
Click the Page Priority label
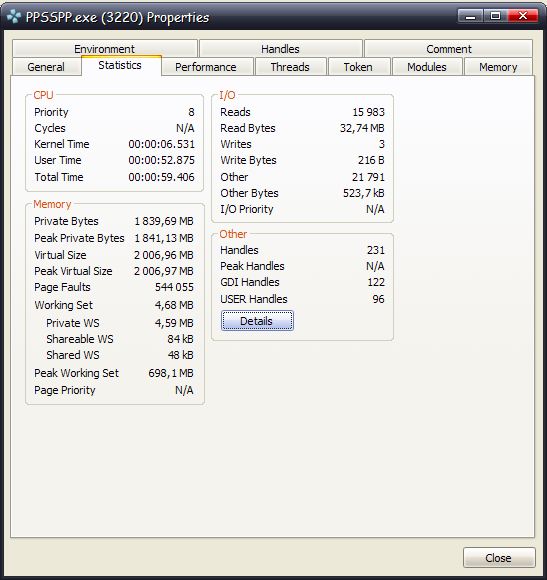65,390
